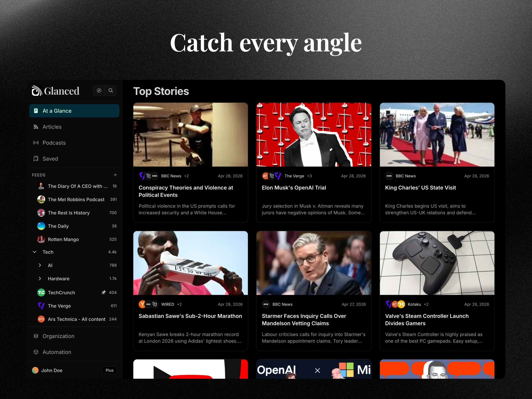Screen dimensions: 532x399
Task: Open 'King Charles' US State Visit' headline
Action: coord(421,188)
